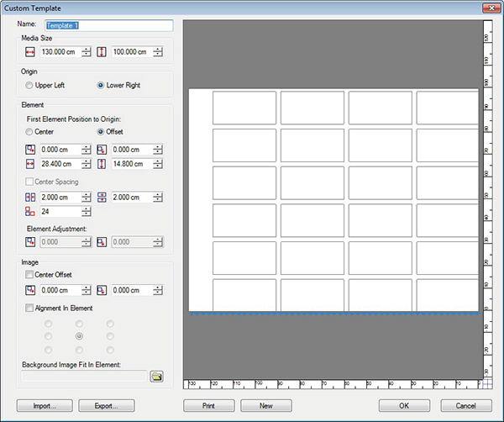The image size is (504, 422).
Task: Browse for background image with folder icon
Action: 156,376
